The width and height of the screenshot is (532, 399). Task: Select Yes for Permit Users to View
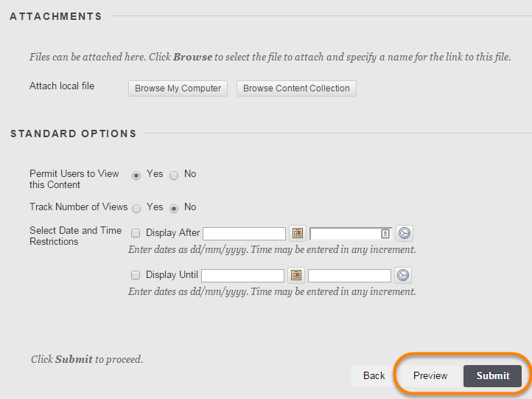point(136,176)
